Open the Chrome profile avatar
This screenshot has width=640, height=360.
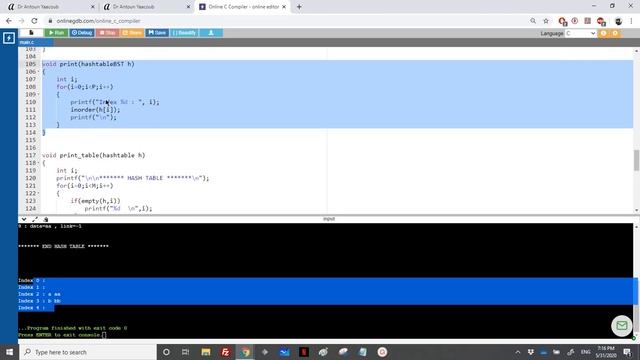pos(618,21)
